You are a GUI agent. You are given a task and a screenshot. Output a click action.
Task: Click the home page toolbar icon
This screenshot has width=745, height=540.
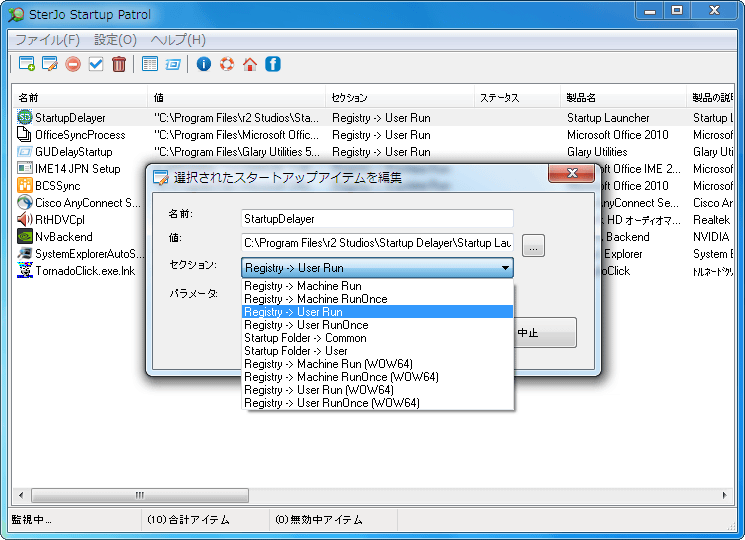tap(250, 64)
